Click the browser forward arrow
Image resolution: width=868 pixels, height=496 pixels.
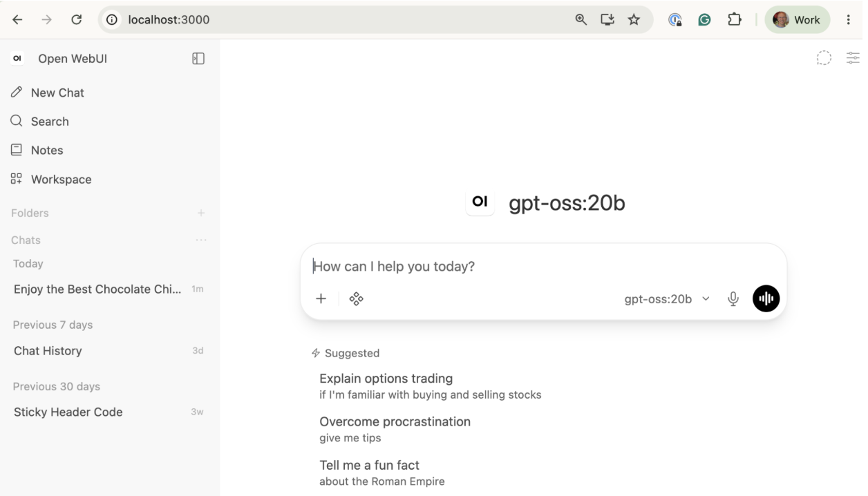point(46,20)
